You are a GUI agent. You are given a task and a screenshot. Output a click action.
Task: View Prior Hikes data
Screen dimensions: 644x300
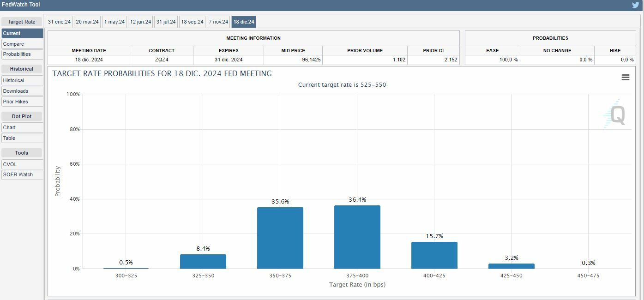tap(22, 102)
